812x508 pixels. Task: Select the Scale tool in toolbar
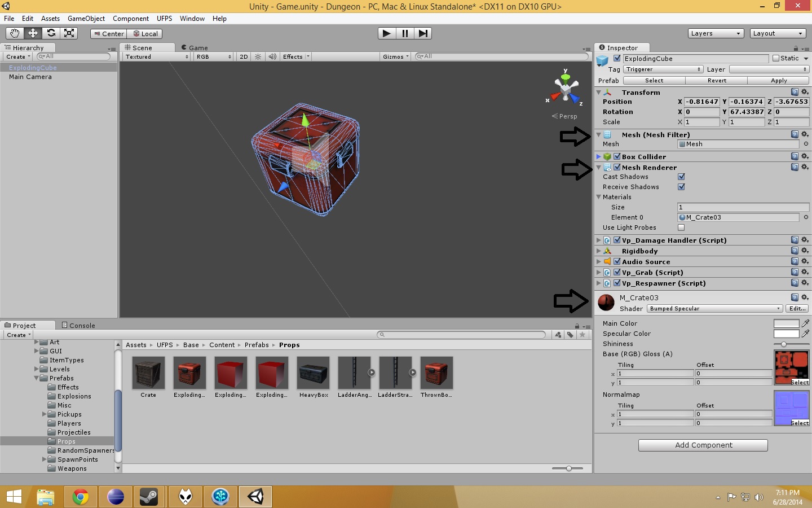pyautogui.click(x=69, y=33)
